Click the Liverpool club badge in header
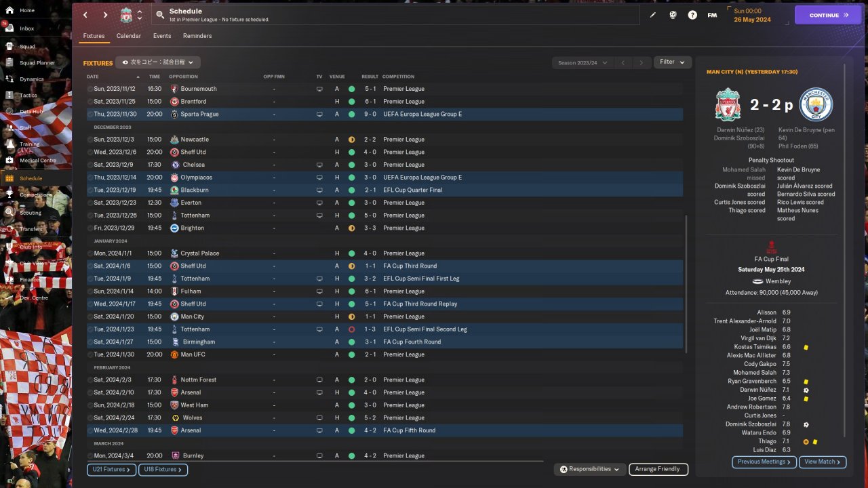This screenshot has width=868, height=488. [x=126, y=15]
